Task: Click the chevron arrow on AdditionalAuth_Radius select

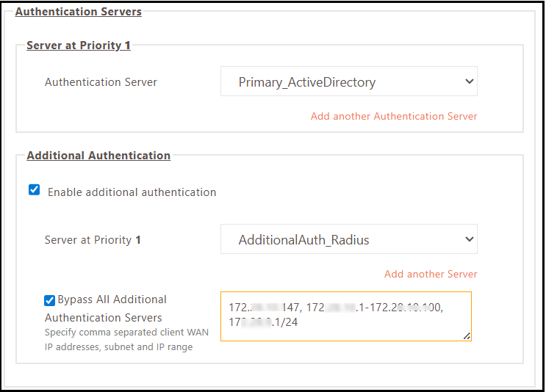Action: [469, 240]
